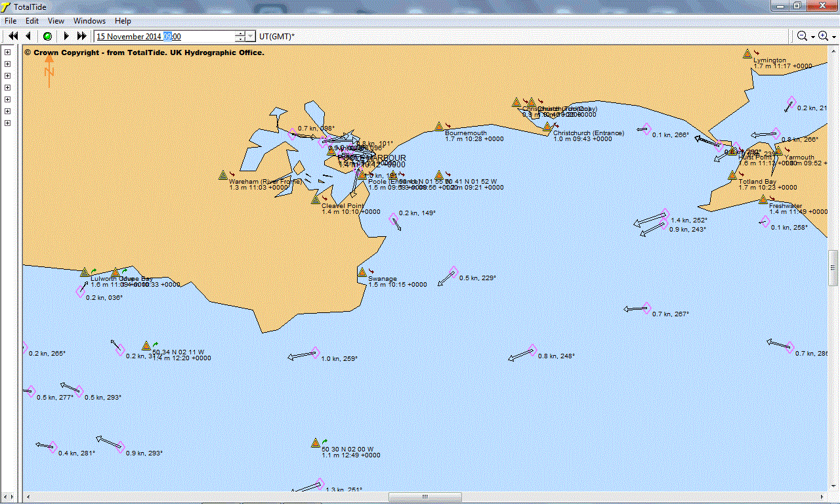The height and width of the screenshot is (504, 840).
Task: Open the date picker dropdown arrow
Action: (x=251, y=37)
